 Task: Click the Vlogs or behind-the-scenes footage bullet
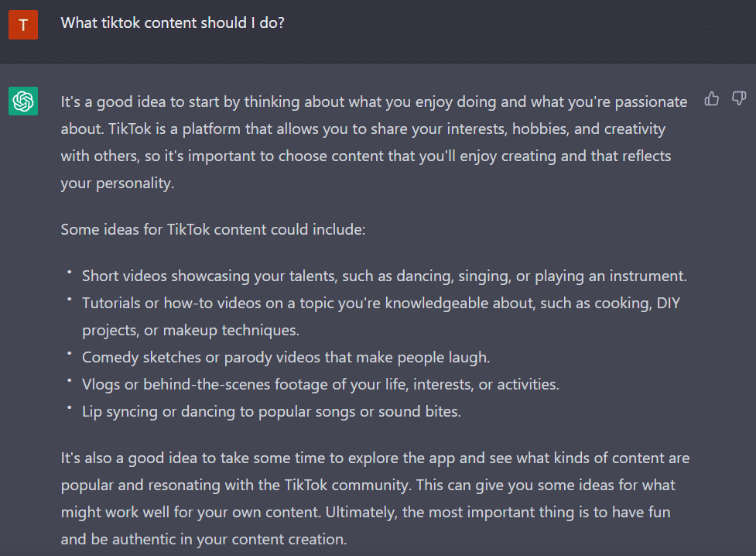pyautogui.click(x=320, y=384)
